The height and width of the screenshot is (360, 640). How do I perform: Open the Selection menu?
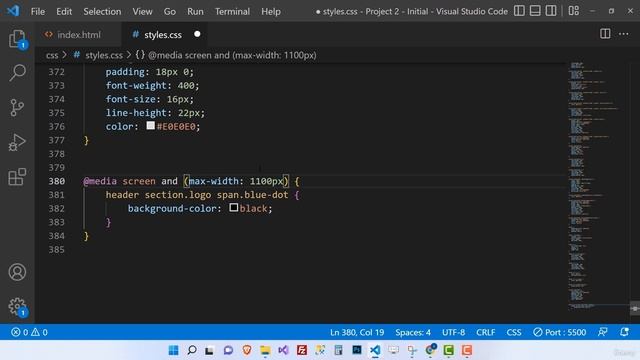[102, 11]
